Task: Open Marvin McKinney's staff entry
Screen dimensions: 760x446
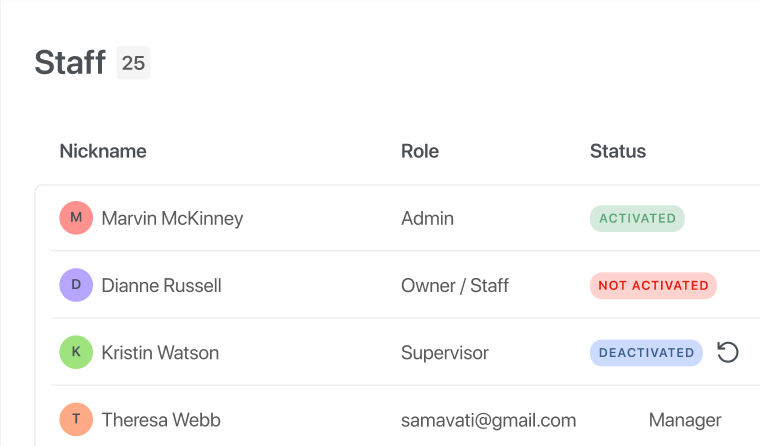Action: 172,218
